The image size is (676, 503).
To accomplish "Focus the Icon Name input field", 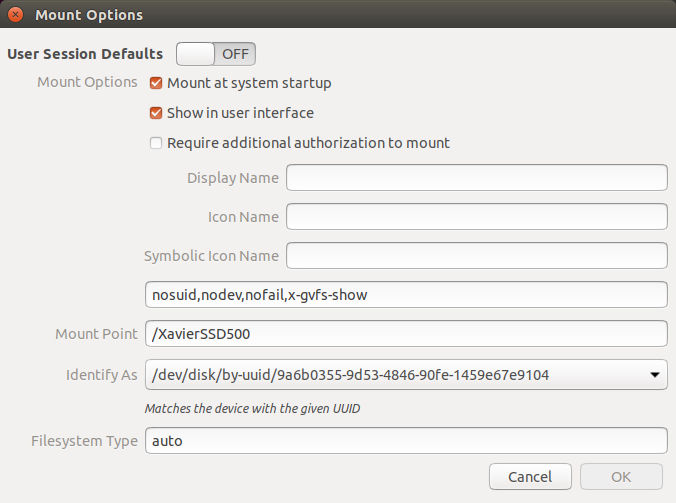I will coord(476,216).
